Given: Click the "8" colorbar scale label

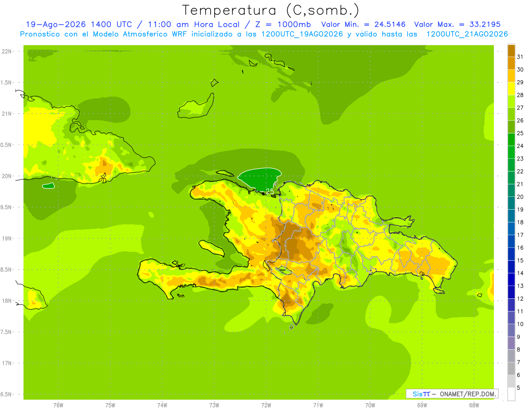Looking at the screenshot, I should (519, 350).
